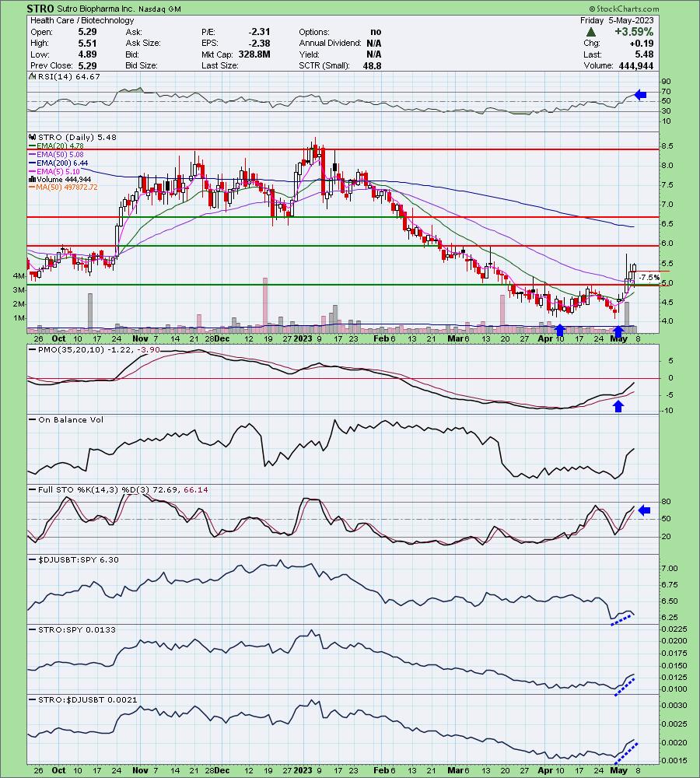Click the Nasdaq GM exchange label

(x=159, y=9)
